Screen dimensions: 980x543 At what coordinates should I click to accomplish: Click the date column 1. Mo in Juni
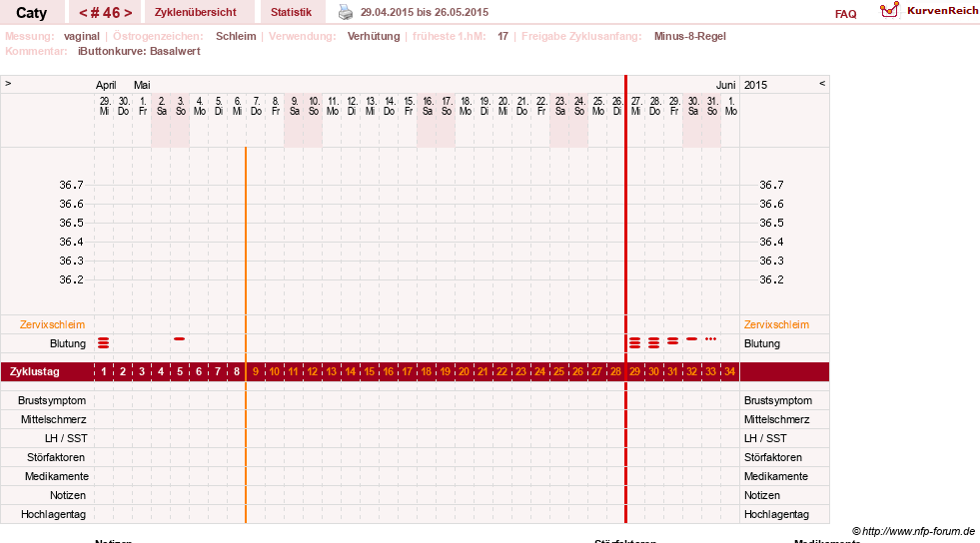tap(731, 106)
